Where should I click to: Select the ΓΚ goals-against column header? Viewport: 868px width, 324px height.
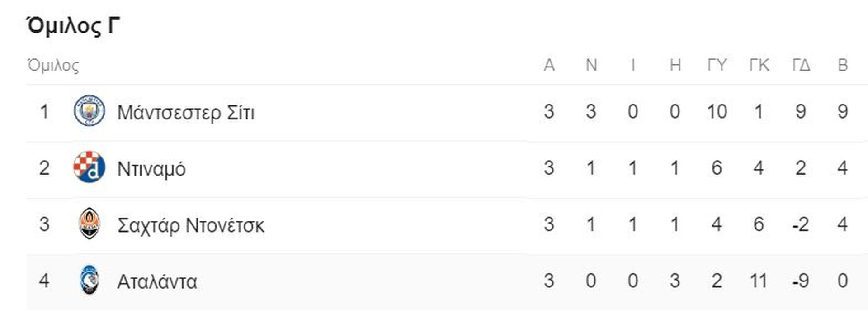click(759, 65)
